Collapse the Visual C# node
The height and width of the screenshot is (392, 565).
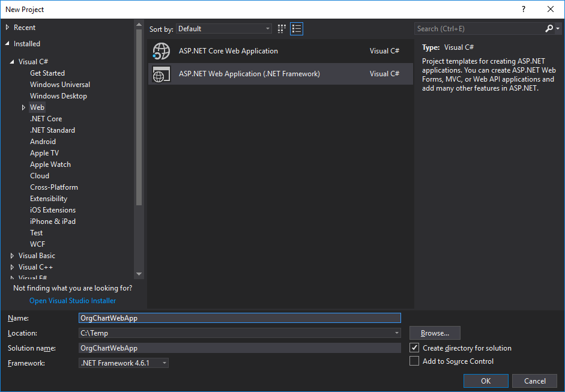click(x=12, y=62)
